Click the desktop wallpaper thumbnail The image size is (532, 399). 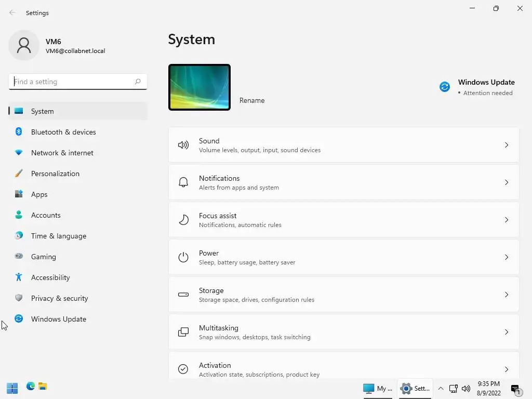tap(199, 87)
